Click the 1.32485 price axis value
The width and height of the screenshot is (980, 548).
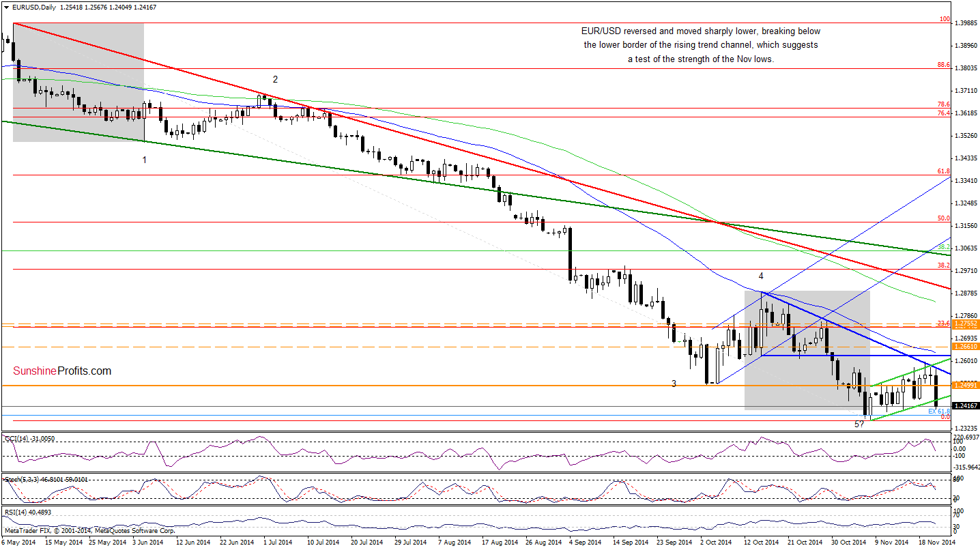pyautogui.click(x=967, y=203)
